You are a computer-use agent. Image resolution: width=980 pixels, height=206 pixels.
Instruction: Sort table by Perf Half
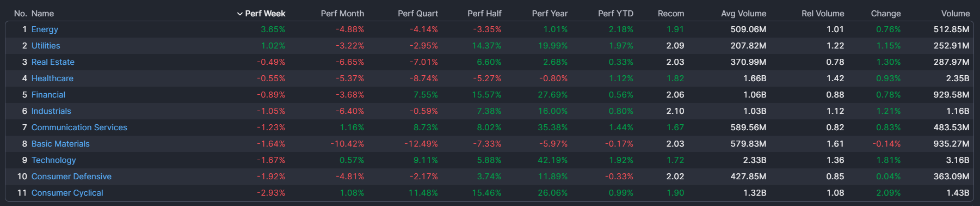484,14
